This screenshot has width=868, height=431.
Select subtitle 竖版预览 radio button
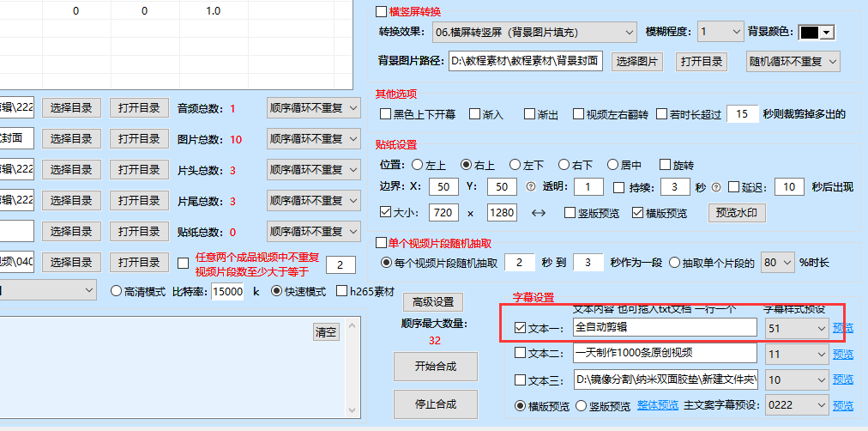pyautogui.click(x=581, y=406)
